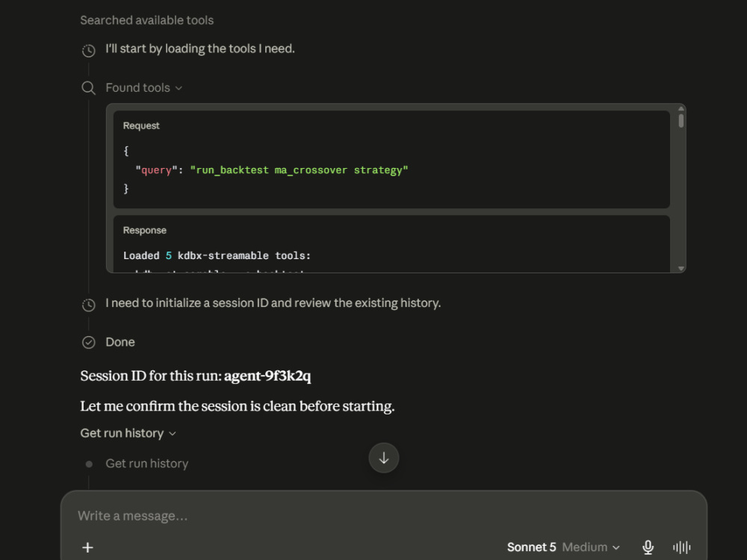Click the clock icon beside "I'll start by loading"
Image resolution: width=747 pixels, height=560 pixels.
point(89,51)
